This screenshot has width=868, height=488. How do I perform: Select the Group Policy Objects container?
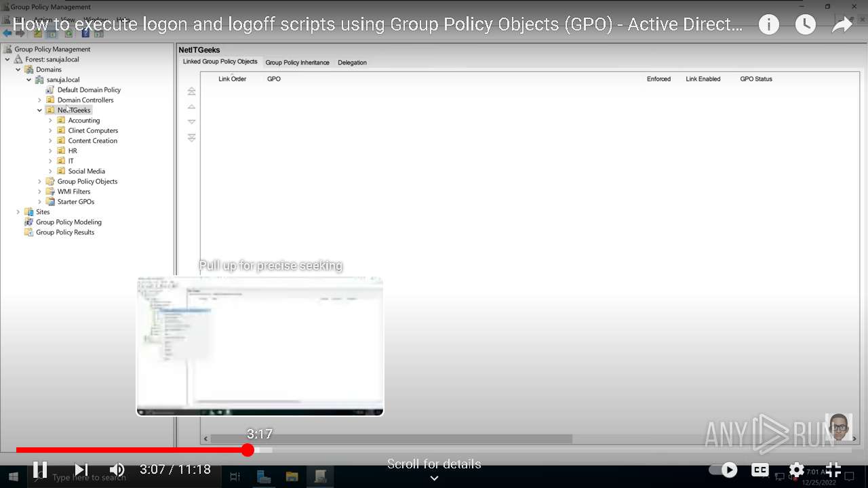click(x=87, y=182)
